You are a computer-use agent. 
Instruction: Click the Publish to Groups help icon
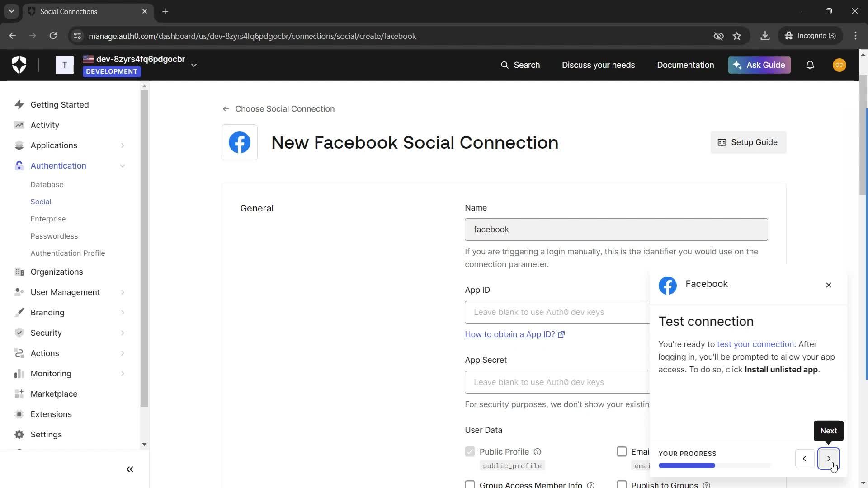coord(707,485)
